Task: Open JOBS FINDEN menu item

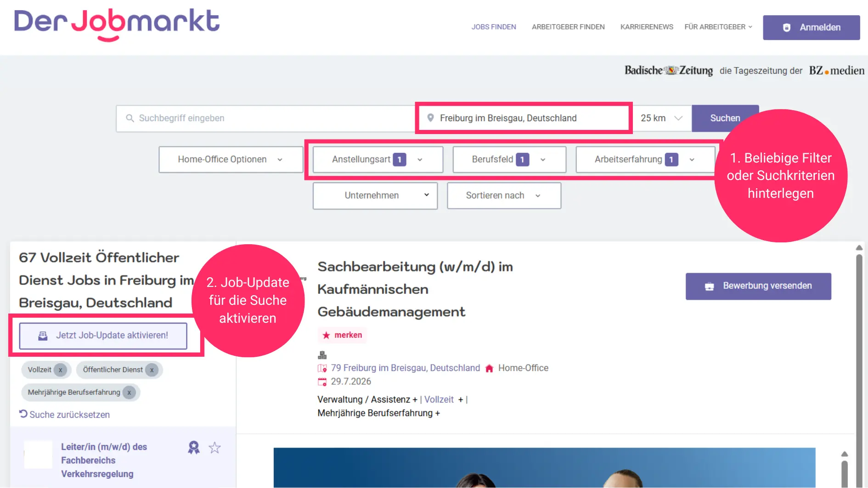Action: (x=494, y=27)
